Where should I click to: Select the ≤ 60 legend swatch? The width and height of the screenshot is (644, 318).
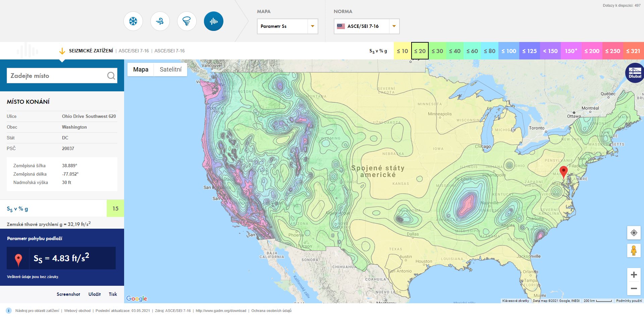472,51
